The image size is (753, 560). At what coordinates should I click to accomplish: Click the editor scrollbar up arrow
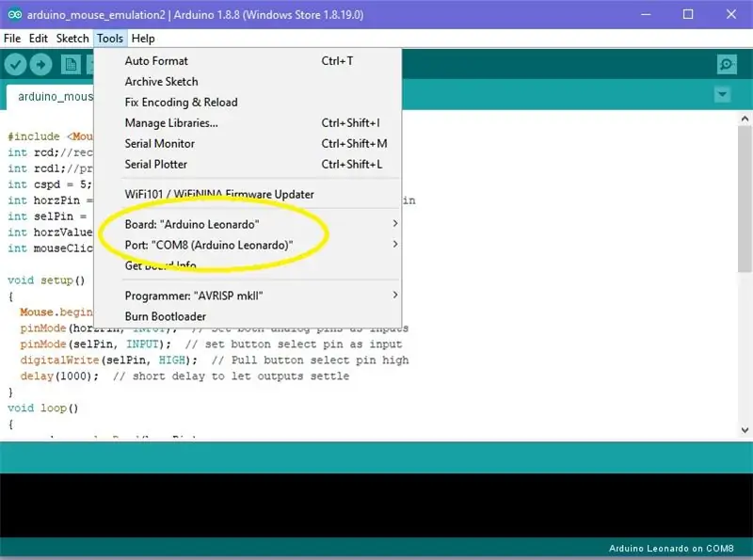(x=745, y=119)
